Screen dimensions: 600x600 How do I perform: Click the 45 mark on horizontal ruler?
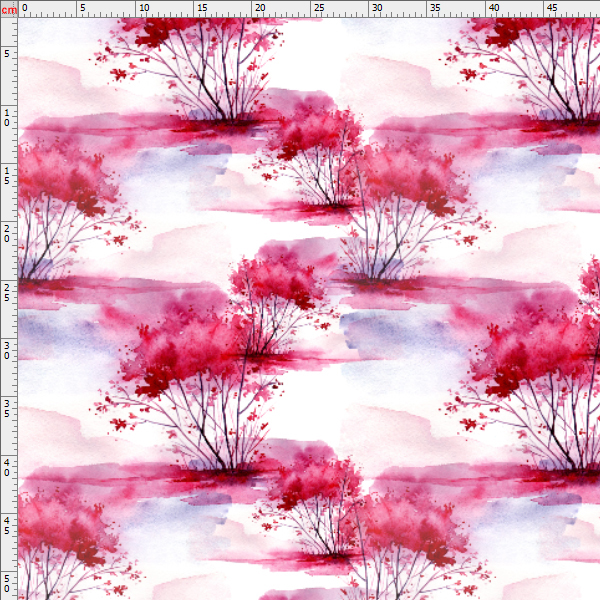click(552, 8)
